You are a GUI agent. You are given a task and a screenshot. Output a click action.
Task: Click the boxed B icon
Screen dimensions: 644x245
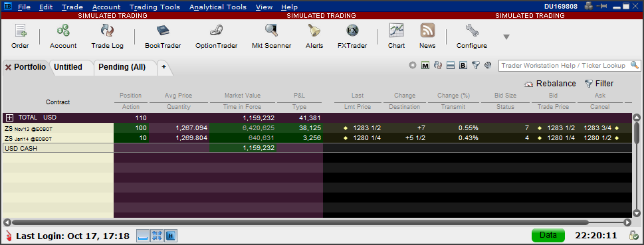click(463, 65)
